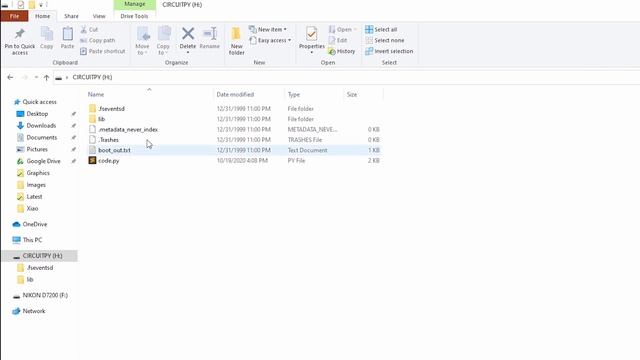Open Documents in navigation pane
The width and height of the screenshot is (640, 360).
pos(42,138)
